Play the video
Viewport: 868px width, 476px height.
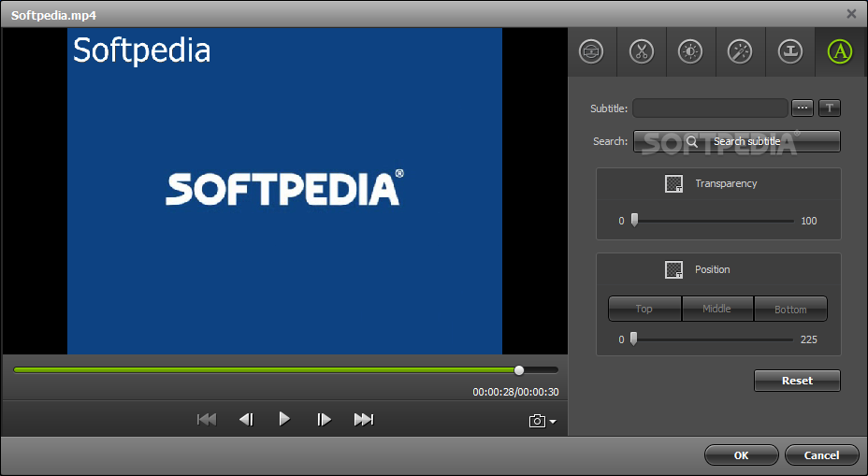coord(284,419)
